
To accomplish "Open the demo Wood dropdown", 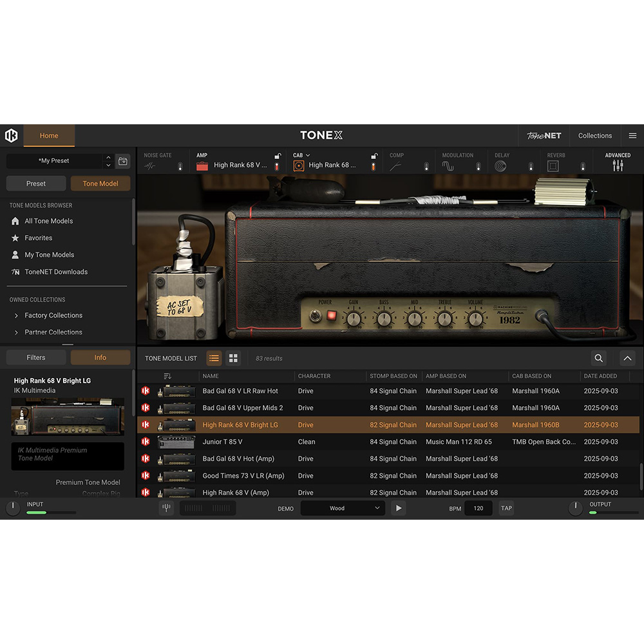I will point(343,508).
